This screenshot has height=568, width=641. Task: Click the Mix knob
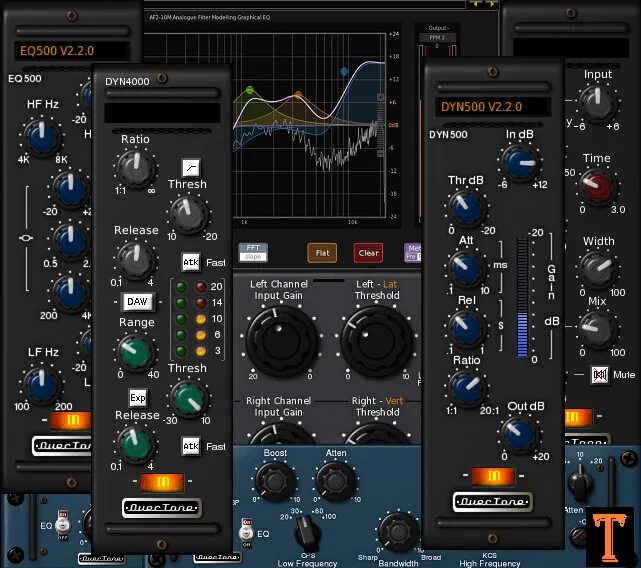(597, 330)
